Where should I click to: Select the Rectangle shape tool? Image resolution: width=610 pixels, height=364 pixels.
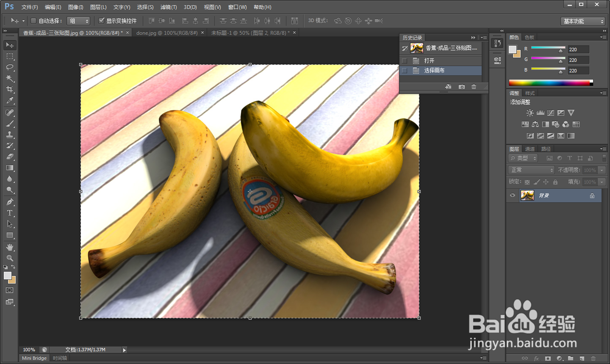point(10,235)
